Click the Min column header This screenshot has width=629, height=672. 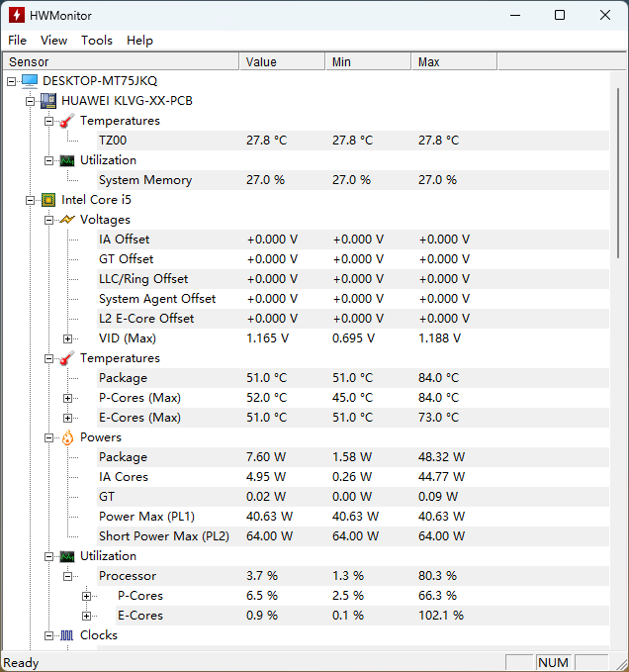pos(368,61)
